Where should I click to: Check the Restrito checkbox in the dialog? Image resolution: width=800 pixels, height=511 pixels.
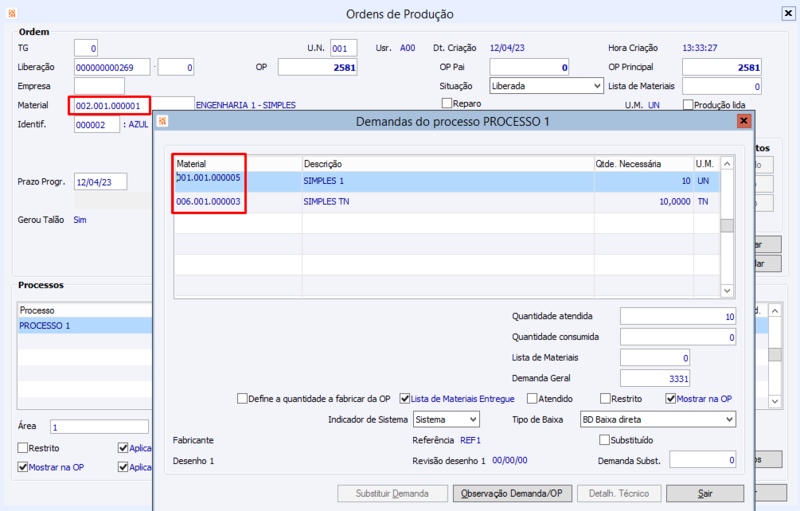point(605,398)
